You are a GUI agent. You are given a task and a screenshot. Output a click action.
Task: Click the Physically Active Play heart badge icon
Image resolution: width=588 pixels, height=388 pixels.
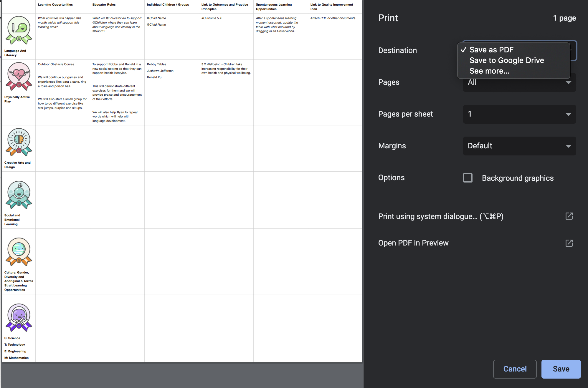(19, 77)
